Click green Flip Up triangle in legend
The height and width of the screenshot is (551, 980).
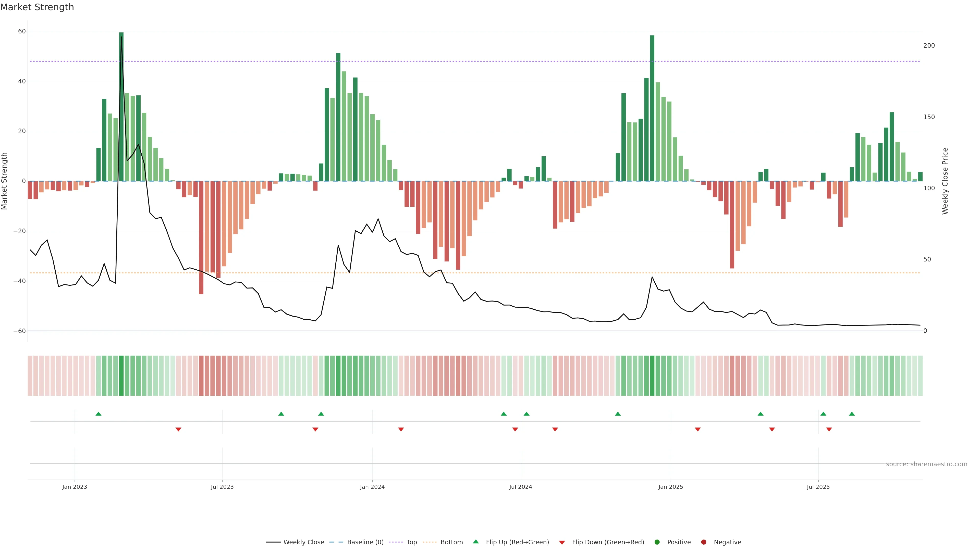tap(475, 542)
